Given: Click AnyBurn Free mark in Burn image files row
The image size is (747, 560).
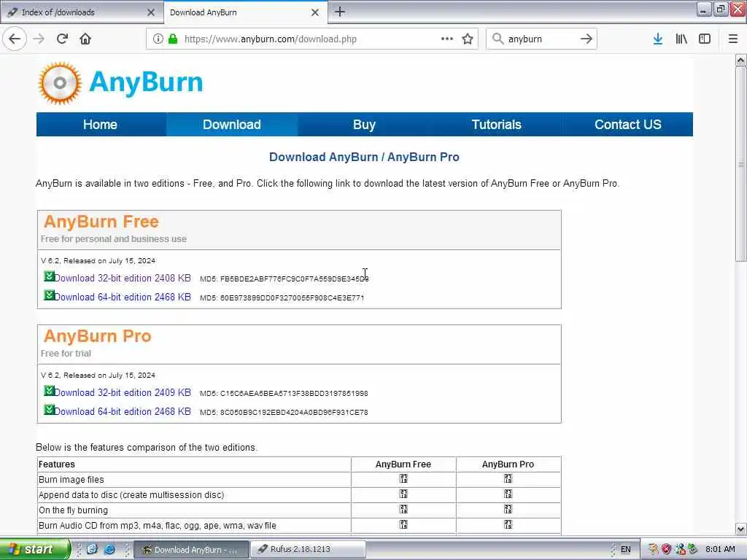Looking at the screenshot, I should [403, 479].
